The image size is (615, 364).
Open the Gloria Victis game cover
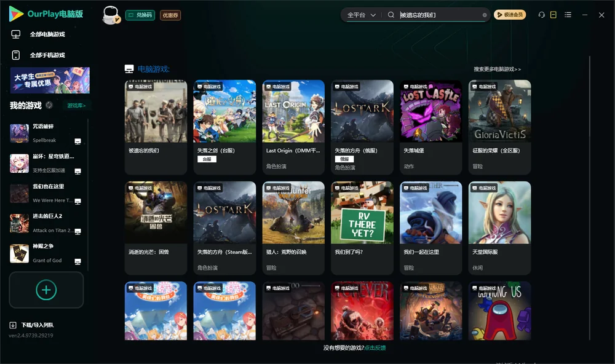tap(499, 111)
